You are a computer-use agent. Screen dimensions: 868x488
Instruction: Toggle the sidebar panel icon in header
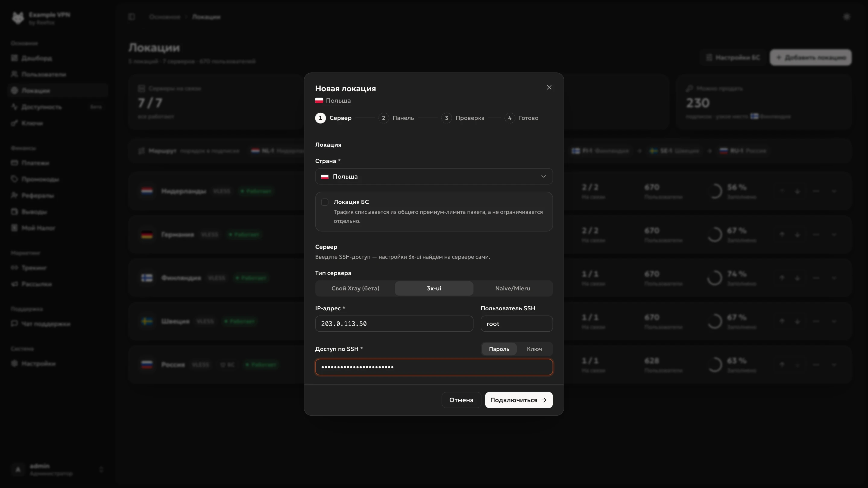click(131, 17)
